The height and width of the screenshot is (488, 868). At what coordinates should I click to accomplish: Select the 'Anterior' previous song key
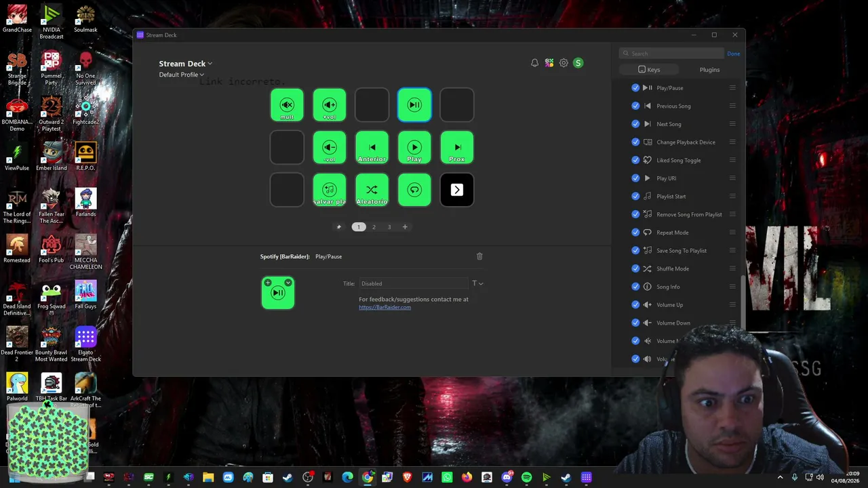[372, 148]
